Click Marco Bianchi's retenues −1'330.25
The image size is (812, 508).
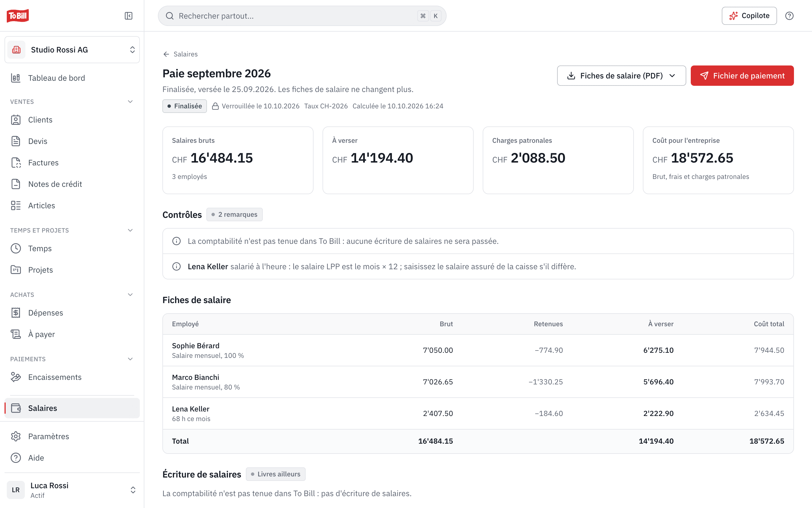[546, 382]
